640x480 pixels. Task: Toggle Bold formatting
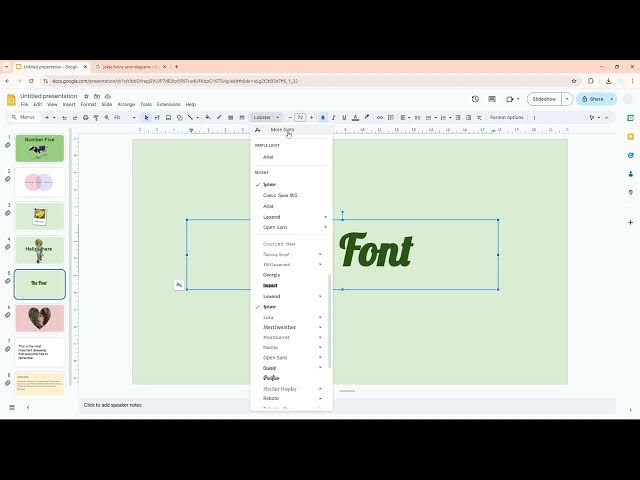[x=322, y=118]
